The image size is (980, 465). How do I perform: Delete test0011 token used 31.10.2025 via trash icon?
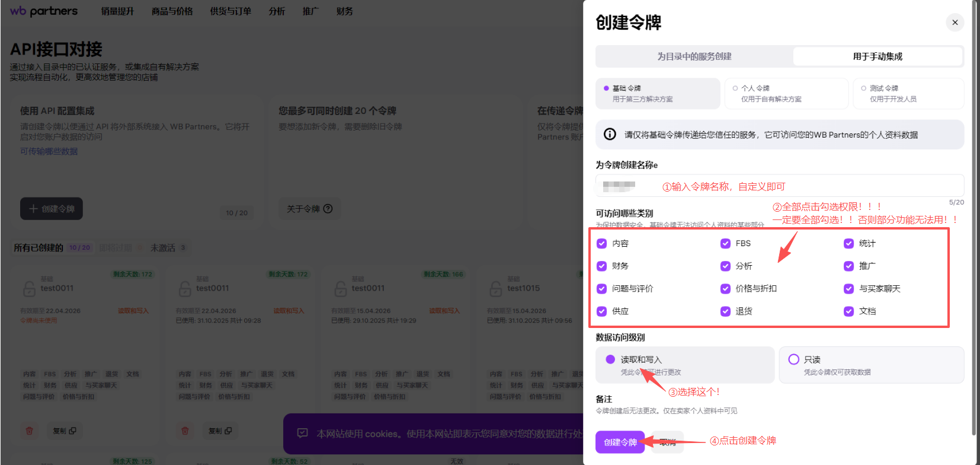click(x=185, y=431)
